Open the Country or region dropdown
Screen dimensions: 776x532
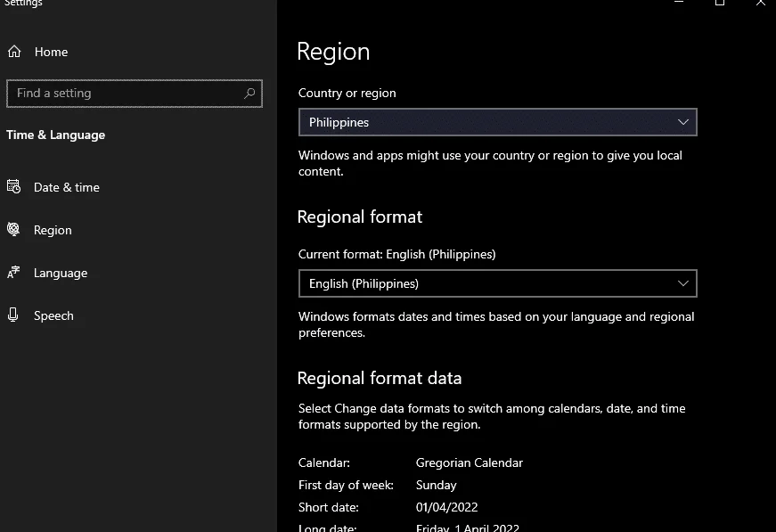497,122
